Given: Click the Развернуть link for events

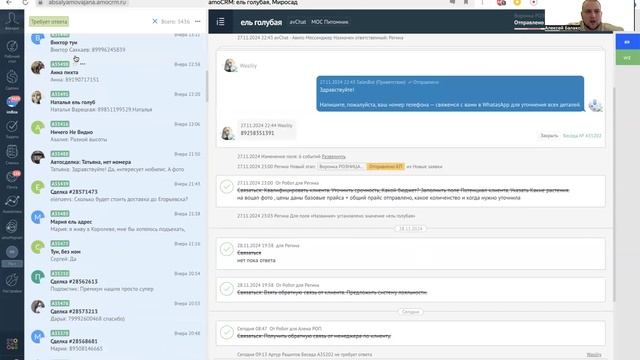Looking at the screenshot, I should tap(333, 156).
